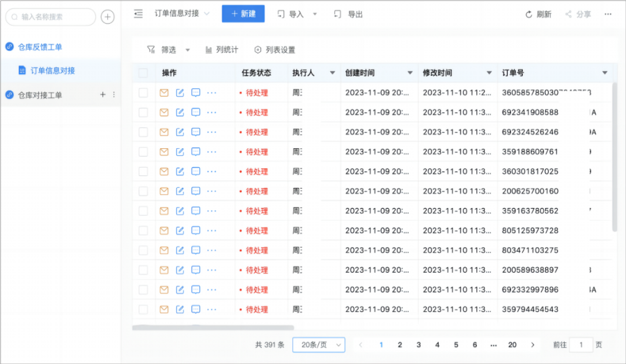Click the 待处理 status in row 692341908588
Screen dimensions: 626x364
click(257, 113)
